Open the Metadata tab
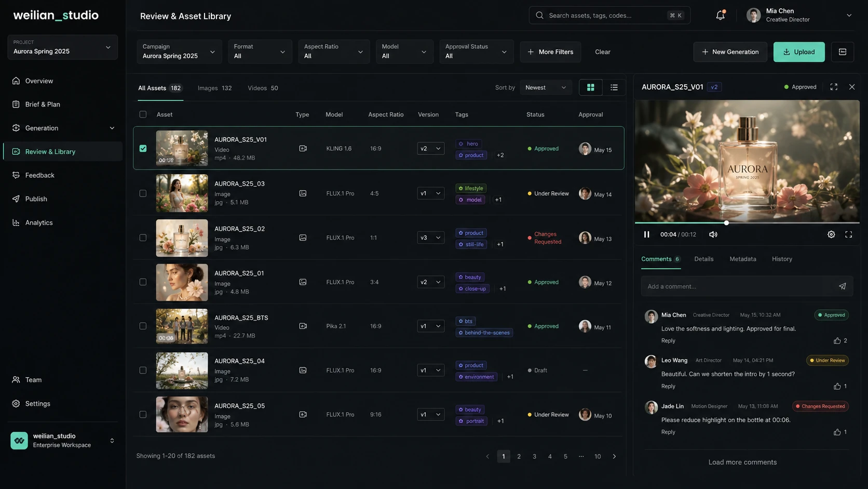 742,259
